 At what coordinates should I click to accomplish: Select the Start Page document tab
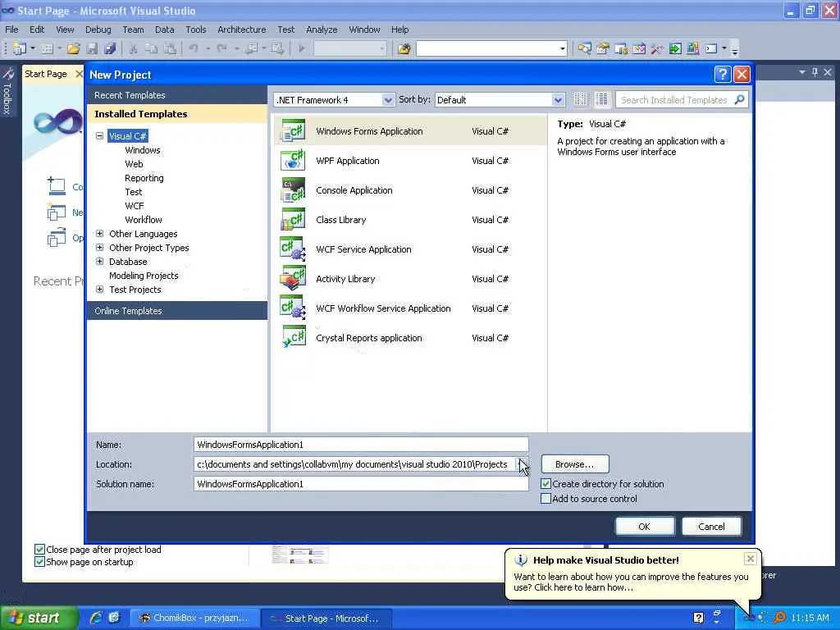pyautogui.click(x=46, y=74)
